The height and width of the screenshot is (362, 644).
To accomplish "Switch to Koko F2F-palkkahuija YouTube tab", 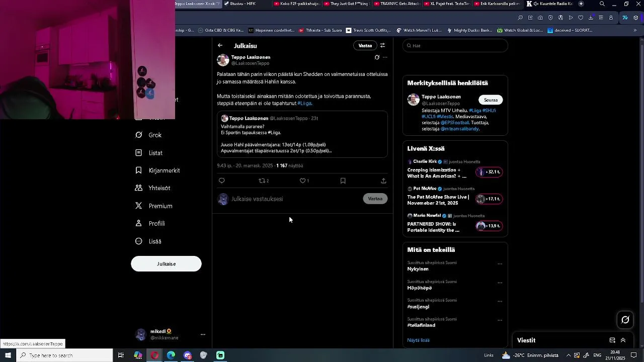I will tap(297, 4).
